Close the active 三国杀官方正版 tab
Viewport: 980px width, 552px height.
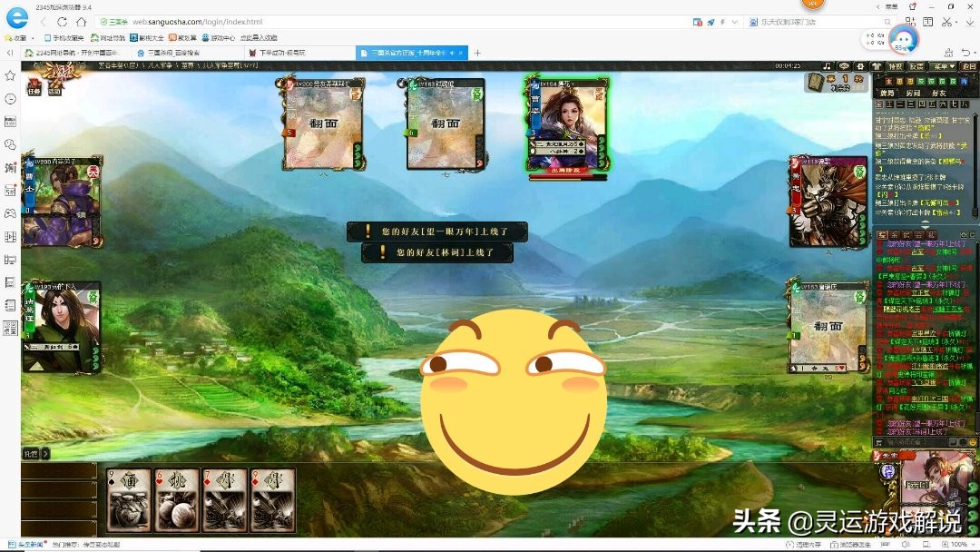[461, 54]
